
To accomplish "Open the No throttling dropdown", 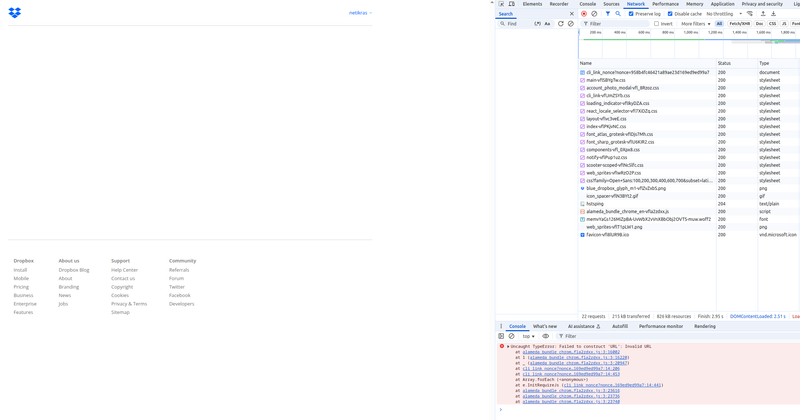I will [723, 14].
